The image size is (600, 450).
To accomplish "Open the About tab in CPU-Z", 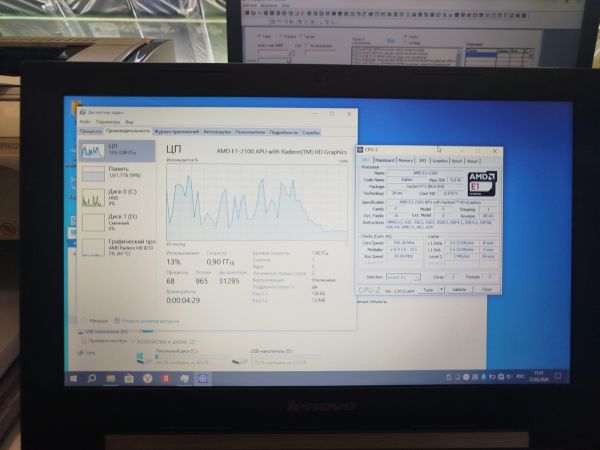I will [472, 161].
